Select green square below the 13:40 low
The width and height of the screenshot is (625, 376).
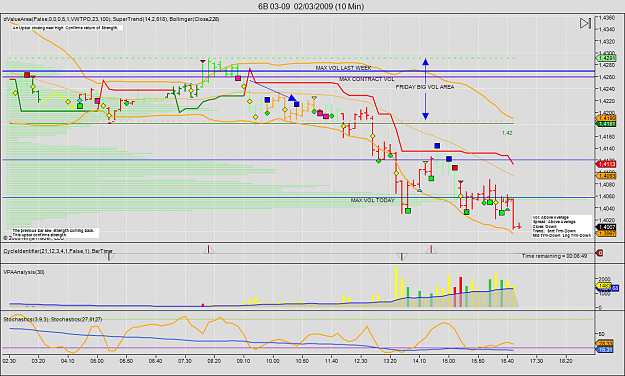(408, 211)
